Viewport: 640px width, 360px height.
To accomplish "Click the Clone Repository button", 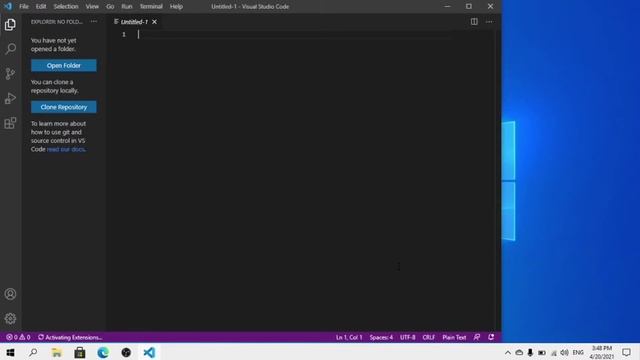I will tap(64, 107).
